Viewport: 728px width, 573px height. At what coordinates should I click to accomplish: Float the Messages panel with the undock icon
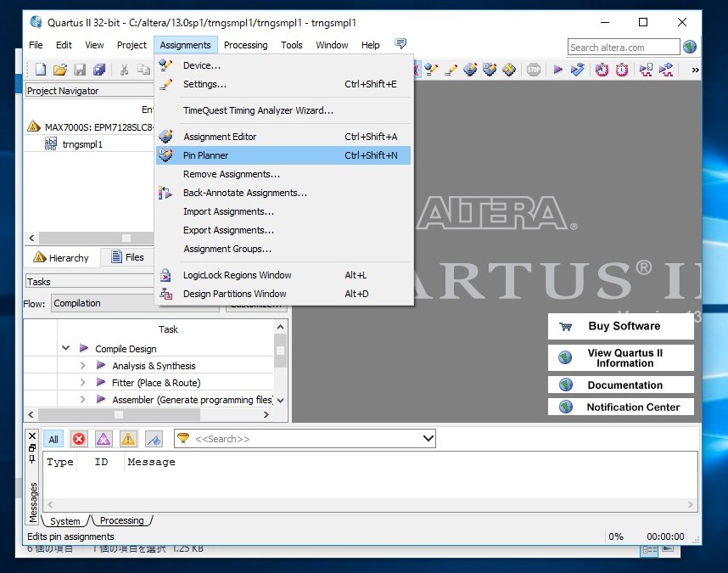[32, 447]
